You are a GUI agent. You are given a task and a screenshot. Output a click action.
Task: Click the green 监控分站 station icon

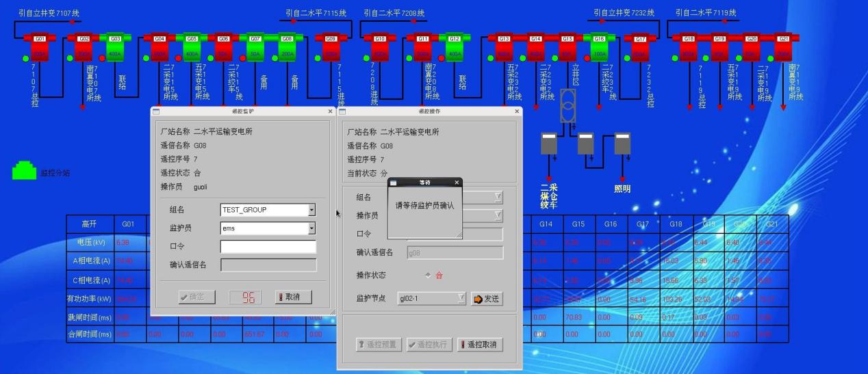coord(24,171)
